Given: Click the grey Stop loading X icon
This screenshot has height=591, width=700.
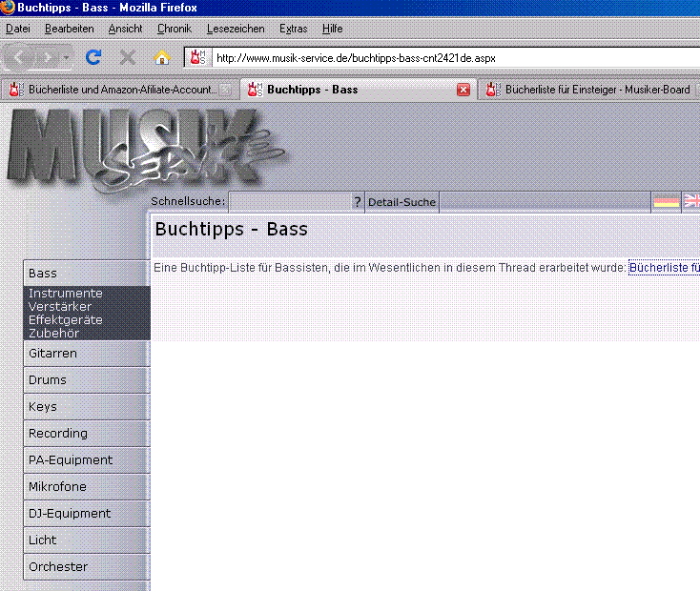Looking at the screenshot, I should (x=128, y=57).
